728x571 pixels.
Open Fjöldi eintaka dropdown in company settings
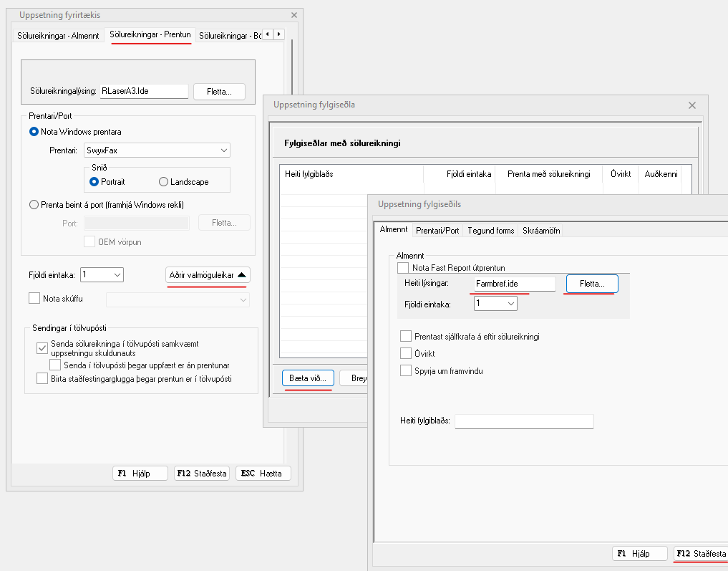click(102, 274)
